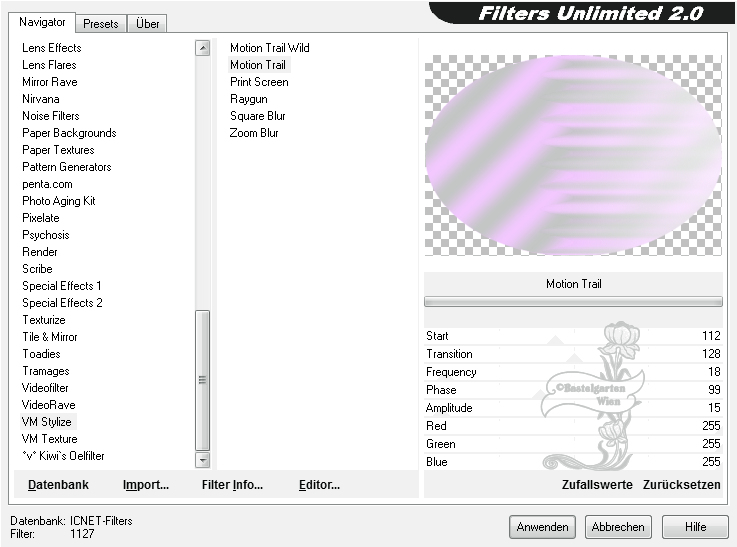
Task: Select the Paper Textures category
Action: pyautogui.click(x=58, y=150)
